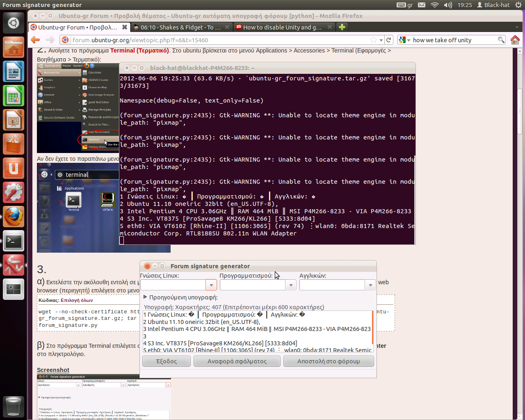Open new tab with plus icon
The height and width of the screenshot is (420, 525).
tap(342, 27)
